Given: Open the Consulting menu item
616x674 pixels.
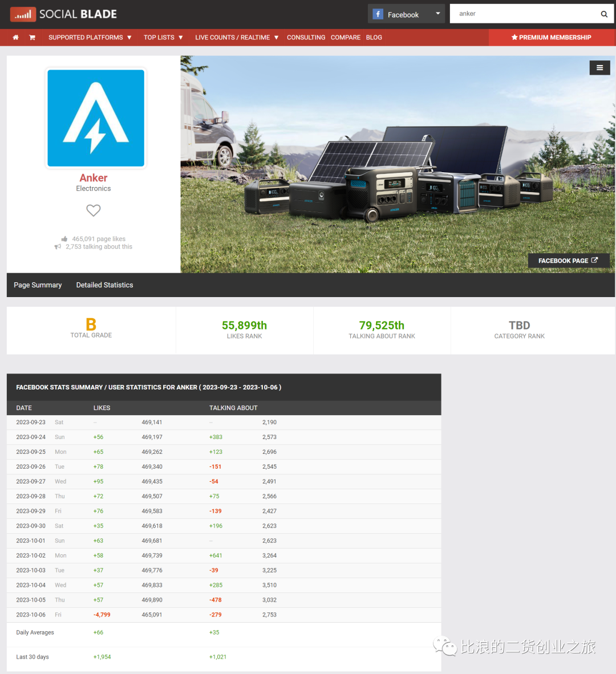Looking at the screenshot, I should pyautogui.click(x=306, y=38).
